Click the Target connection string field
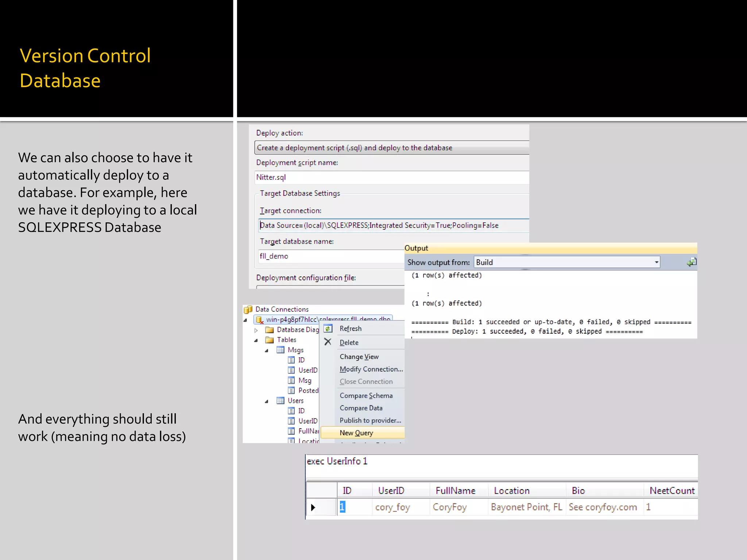This screenshot has width=747, height=560. click(394, 225)
